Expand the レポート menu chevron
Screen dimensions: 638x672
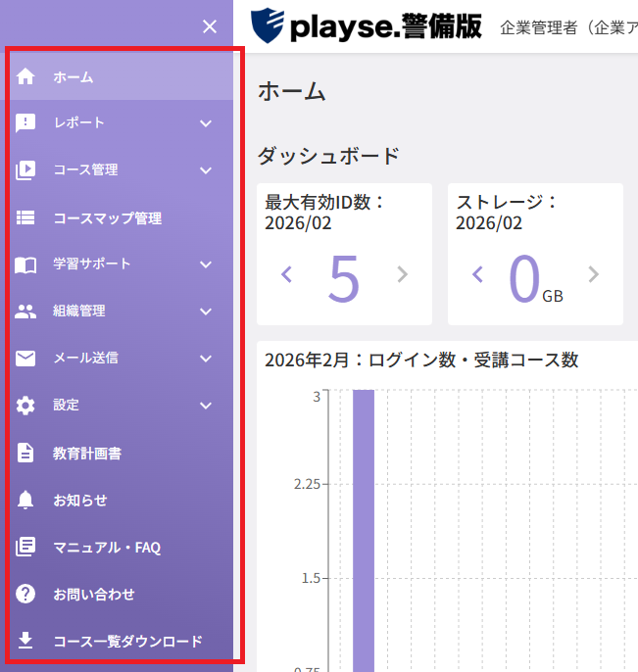point(206,123)
